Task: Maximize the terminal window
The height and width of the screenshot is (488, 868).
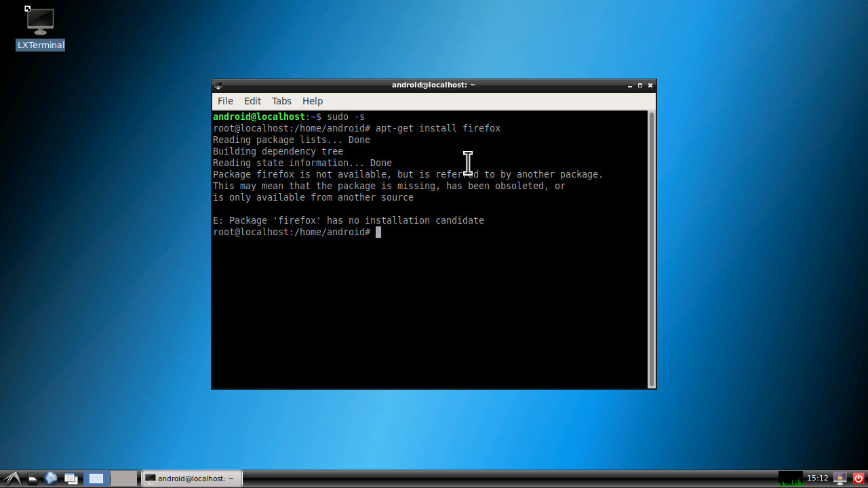Action: point(640,85)
